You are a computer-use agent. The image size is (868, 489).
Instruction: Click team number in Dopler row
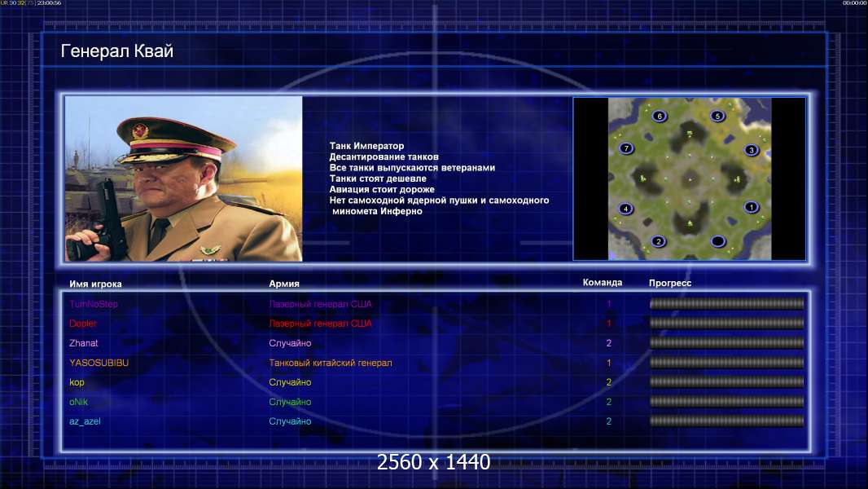(x=608, y=323)
